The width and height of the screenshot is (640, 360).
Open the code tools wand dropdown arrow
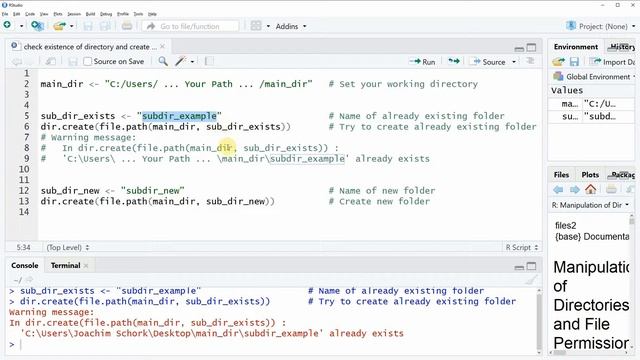(x=192, y=62)
